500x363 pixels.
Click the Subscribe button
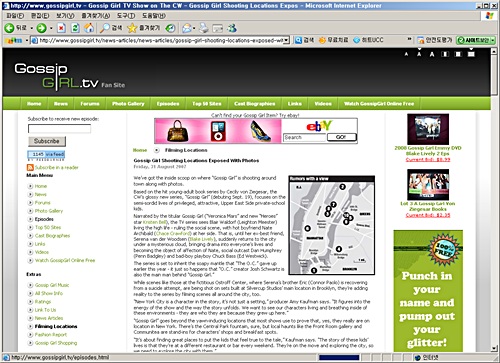pyautogui.click(x=47, y=141)
